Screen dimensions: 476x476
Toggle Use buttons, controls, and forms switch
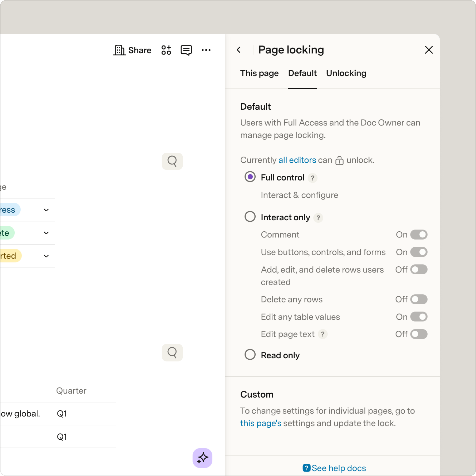419,252
